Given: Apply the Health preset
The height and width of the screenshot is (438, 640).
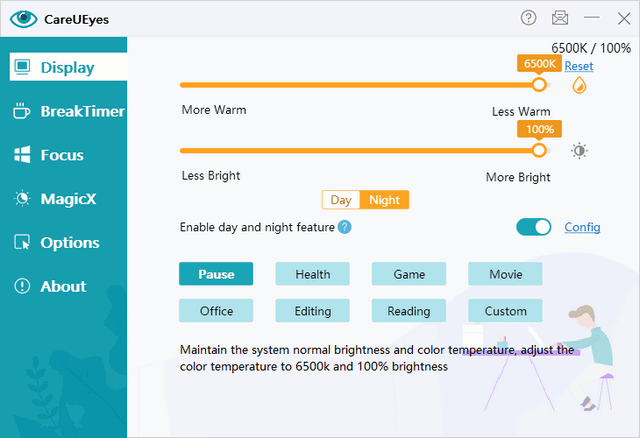Looking at the screenshot, I should click(x=313, y=274).
